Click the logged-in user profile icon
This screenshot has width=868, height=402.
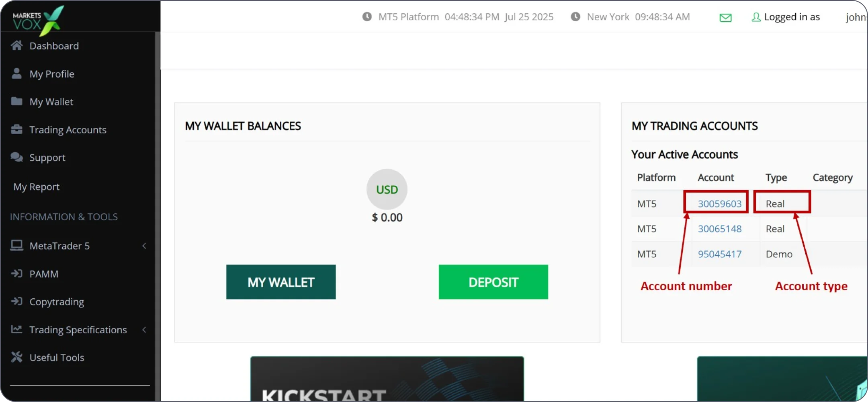click(x=756, y=17)
